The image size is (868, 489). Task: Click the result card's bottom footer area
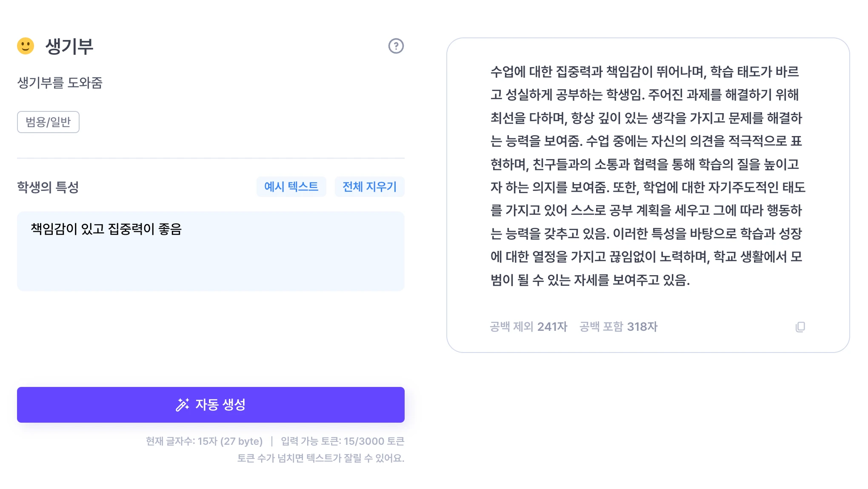648,327
